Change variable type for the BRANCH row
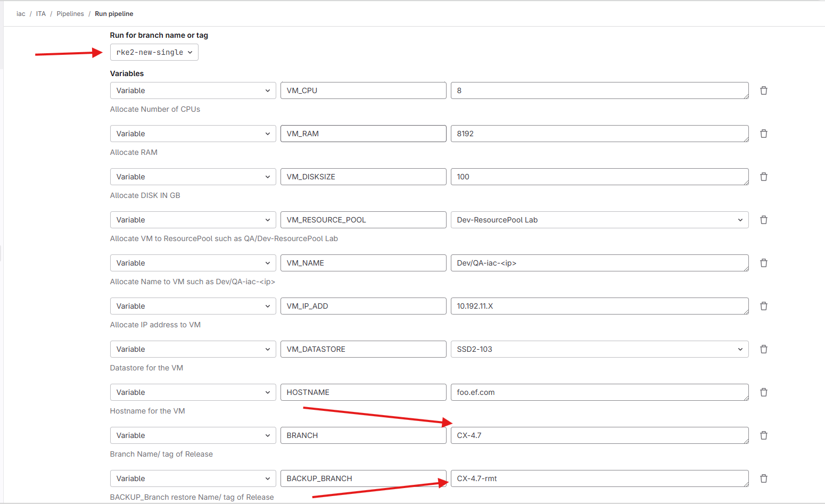Viewport: 825px width, 504px height. click(x=193, y=435)
